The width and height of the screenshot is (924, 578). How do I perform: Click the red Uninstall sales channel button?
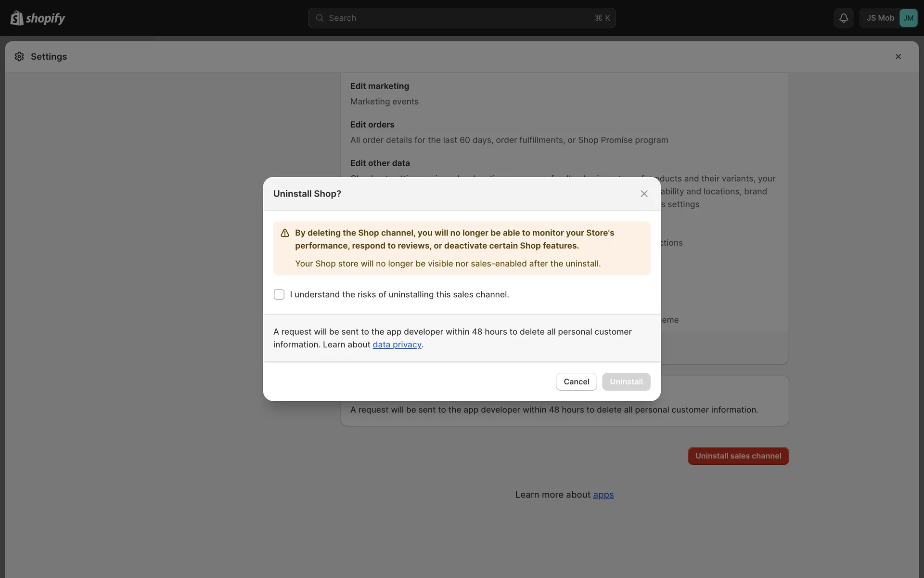(738, 456)
